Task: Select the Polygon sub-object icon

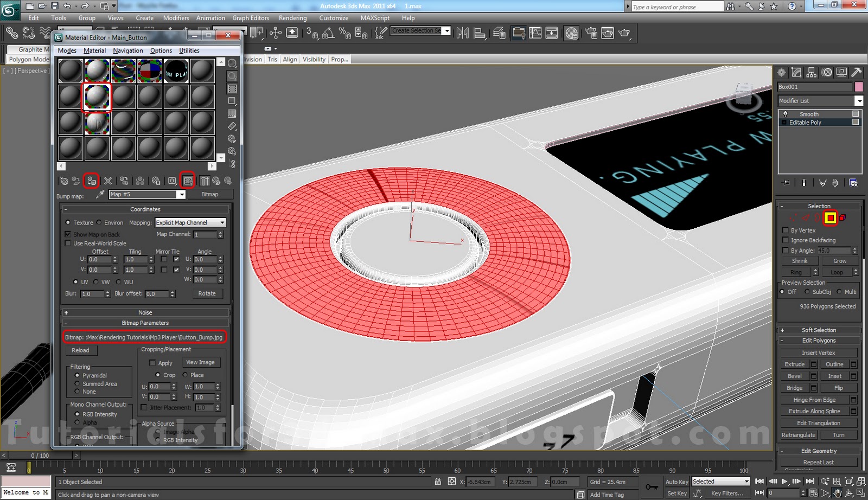Action: coord(830,218)
